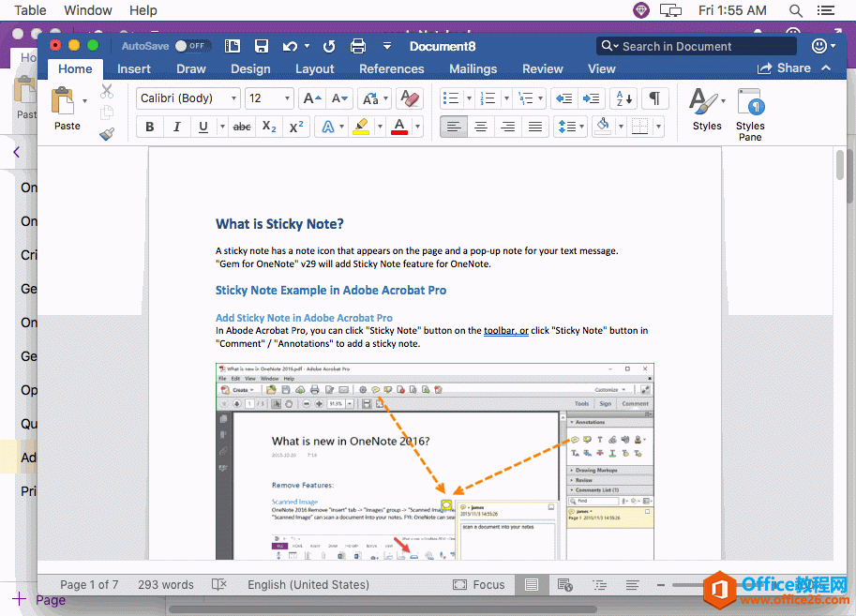Toggle Italic formatting

point(176,127)
